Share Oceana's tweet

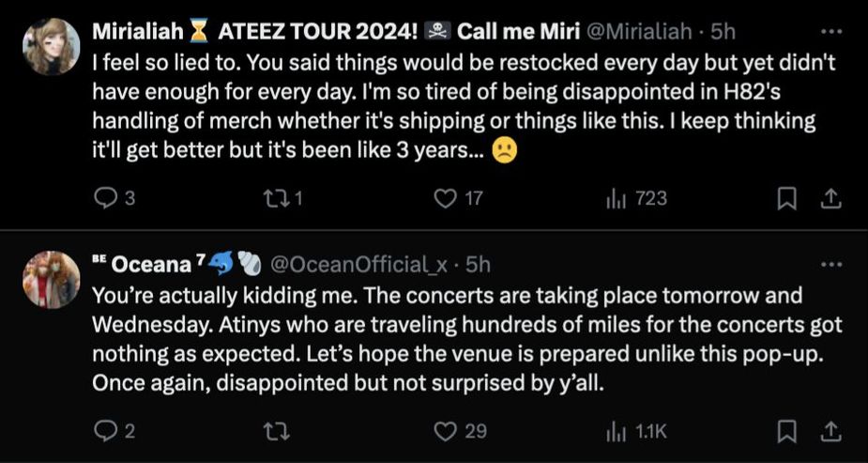[x=830, y=431]
